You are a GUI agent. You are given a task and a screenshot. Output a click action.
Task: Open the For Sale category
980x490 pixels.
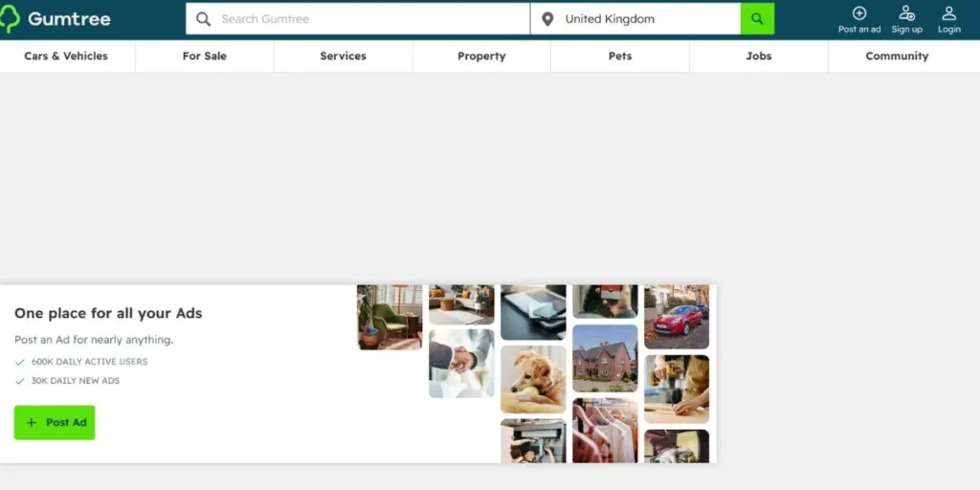coord(205,56)
